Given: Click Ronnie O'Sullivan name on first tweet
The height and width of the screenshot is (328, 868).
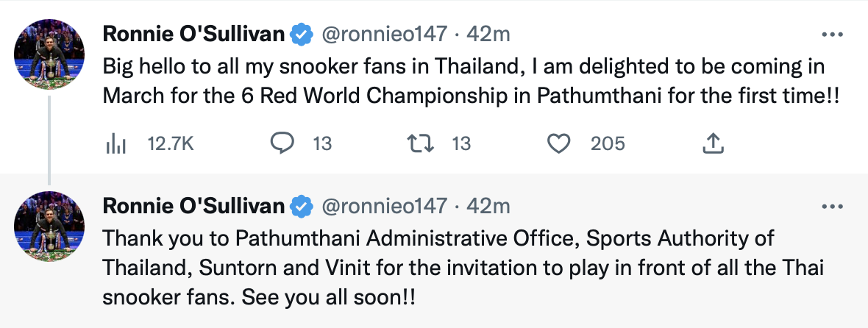Looking at the screenshot, I should (x=194, y=35).
